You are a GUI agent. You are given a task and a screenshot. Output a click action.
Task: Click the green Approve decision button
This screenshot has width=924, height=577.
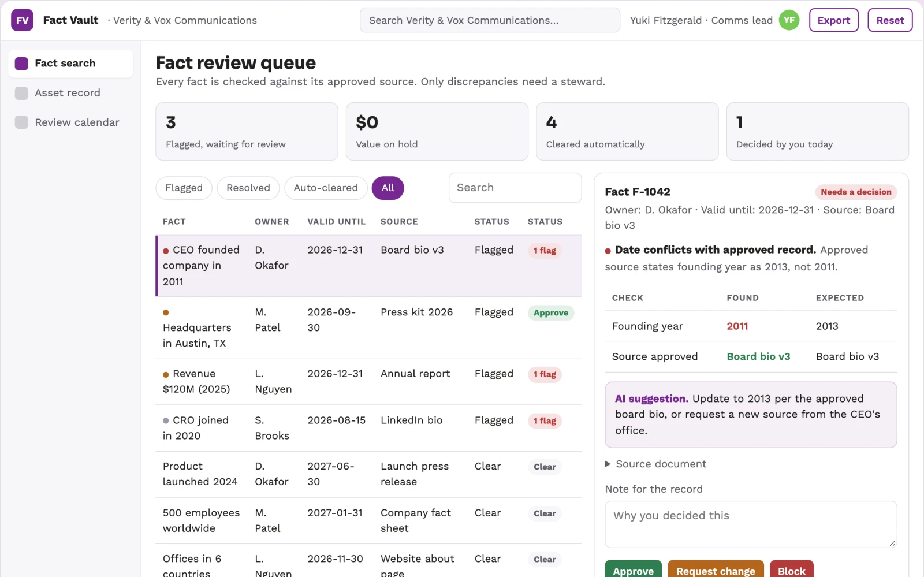tap(633, 569)
